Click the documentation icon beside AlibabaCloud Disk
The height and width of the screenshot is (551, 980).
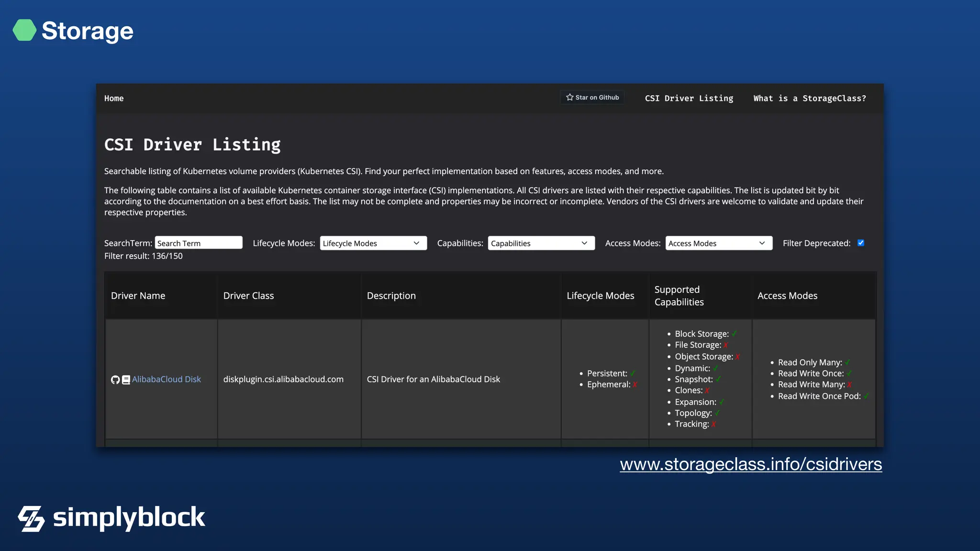(126, 380)
